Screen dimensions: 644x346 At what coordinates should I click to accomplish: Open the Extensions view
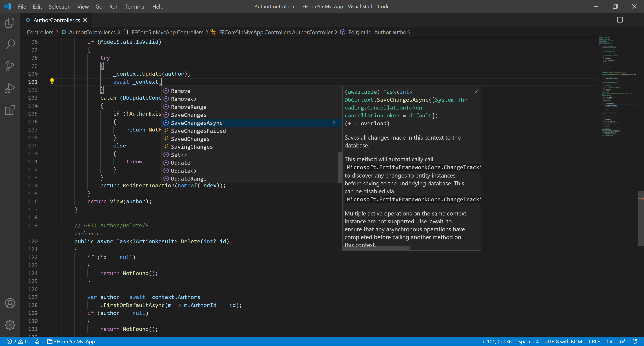pos(10,110)
